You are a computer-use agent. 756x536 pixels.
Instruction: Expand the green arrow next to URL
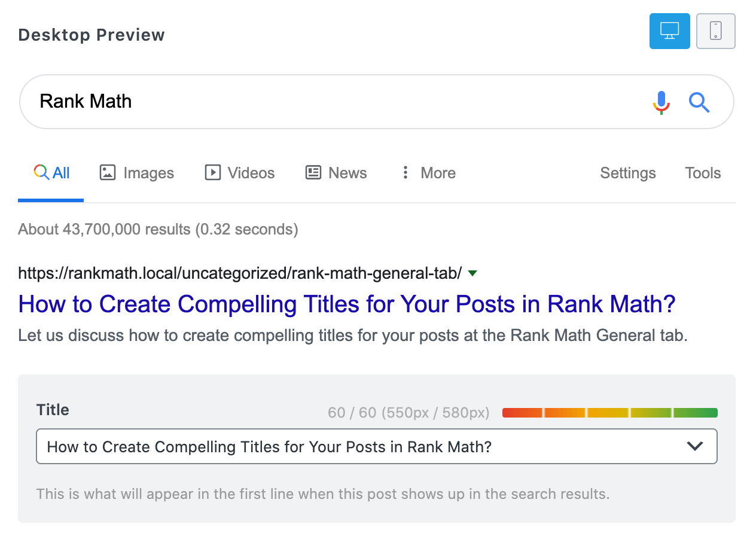point(472,273)
